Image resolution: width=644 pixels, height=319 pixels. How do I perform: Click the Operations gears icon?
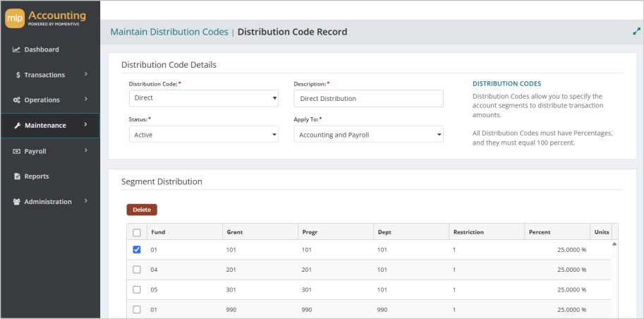click(16, 100)
